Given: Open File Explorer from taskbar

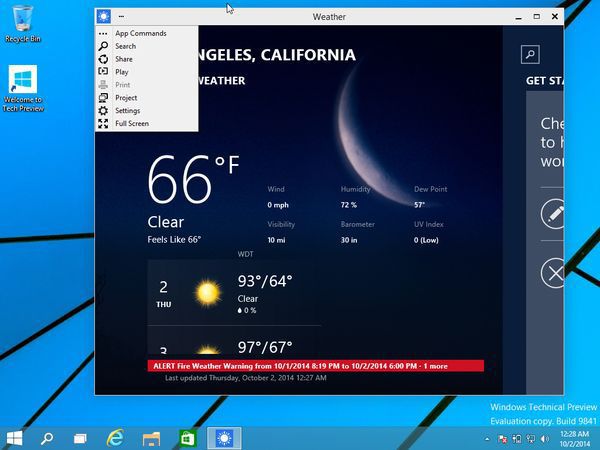Looking at the screenshot, I should click(151, 439).
